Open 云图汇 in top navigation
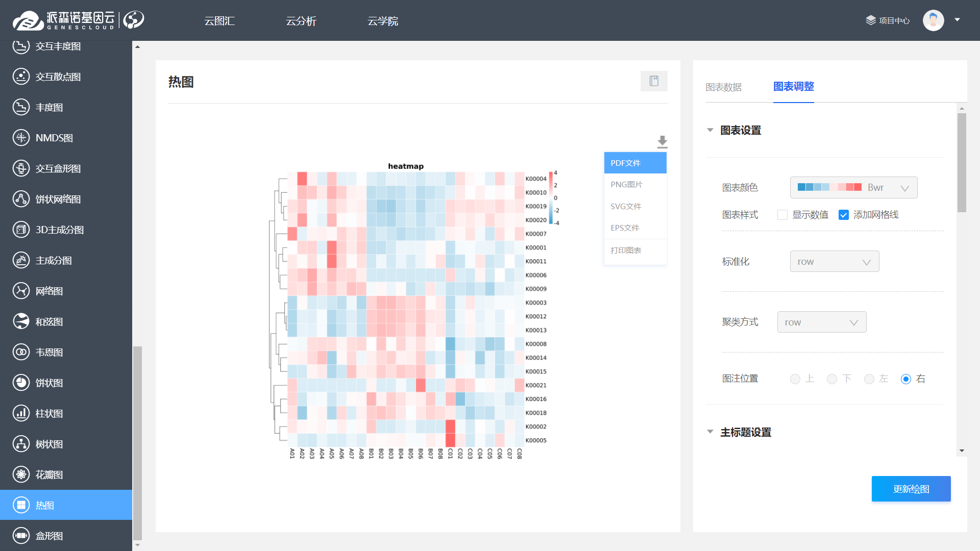The image size is (980, 551). coord(219,21)
